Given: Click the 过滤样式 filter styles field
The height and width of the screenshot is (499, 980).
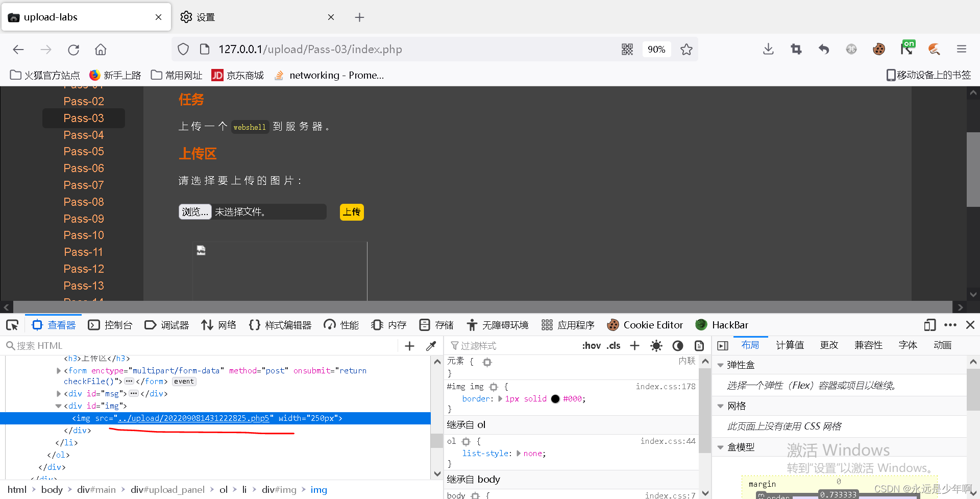Looking at the screenshot, I should [510, 346].
